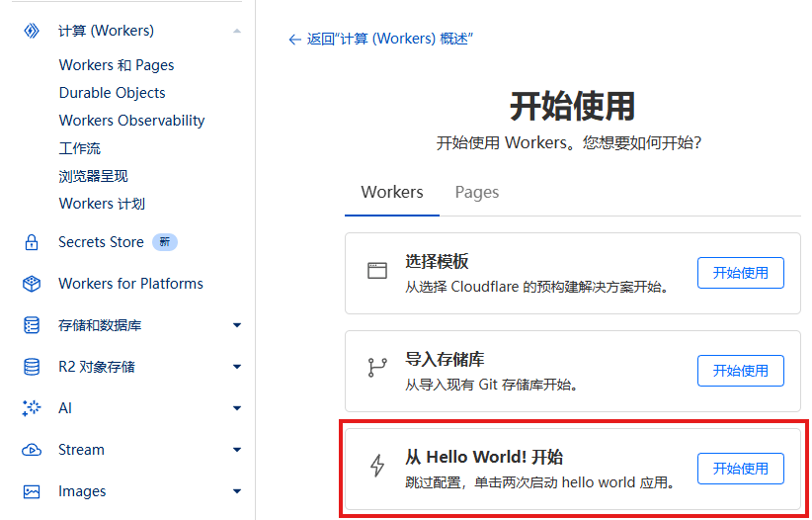The height and width of the screenshot is (520, 812).
Task: Open Workers 计划
Action: (102, 204)
